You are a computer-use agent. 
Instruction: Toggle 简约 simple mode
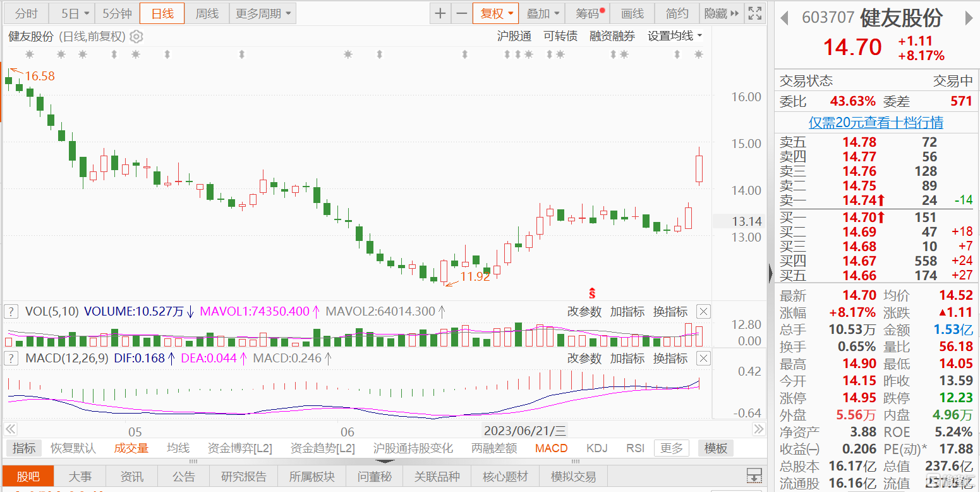pyautogui.click(x=677, y=13)
